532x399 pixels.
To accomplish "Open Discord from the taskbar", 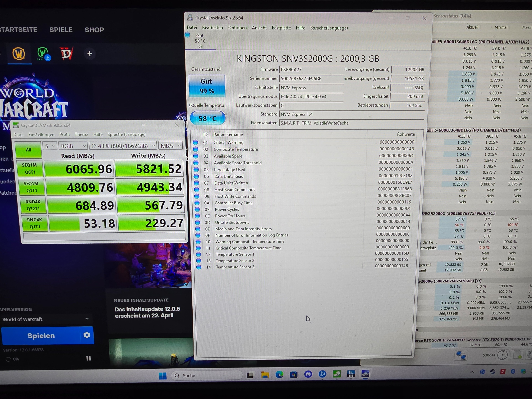I will (x=308, y=374).
